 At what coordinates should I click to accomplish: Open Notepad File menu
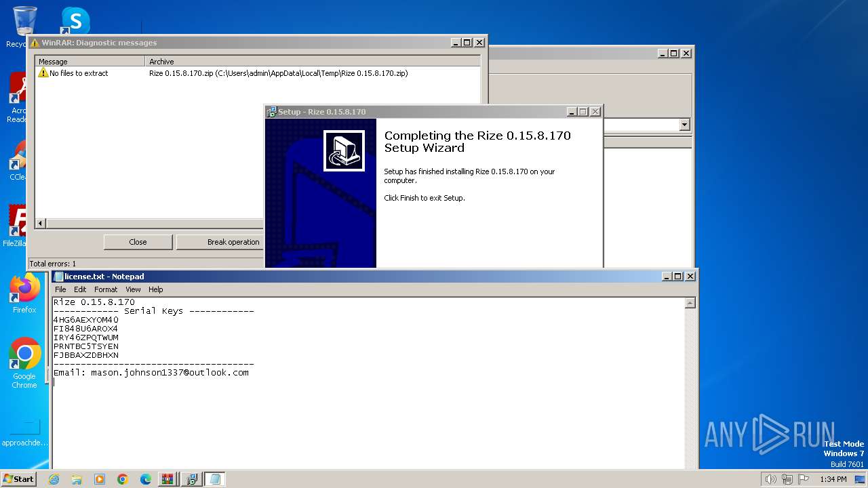pyautogui.click(x=60, y=289)
